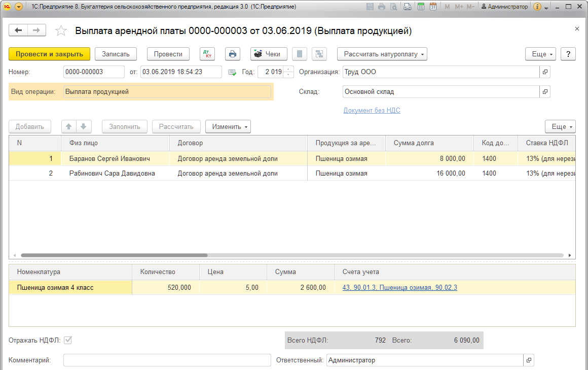The width and height of the screenshot is (588, 370).
Task: Click the print icon in title bar
Action: click(x=381, y=7)
